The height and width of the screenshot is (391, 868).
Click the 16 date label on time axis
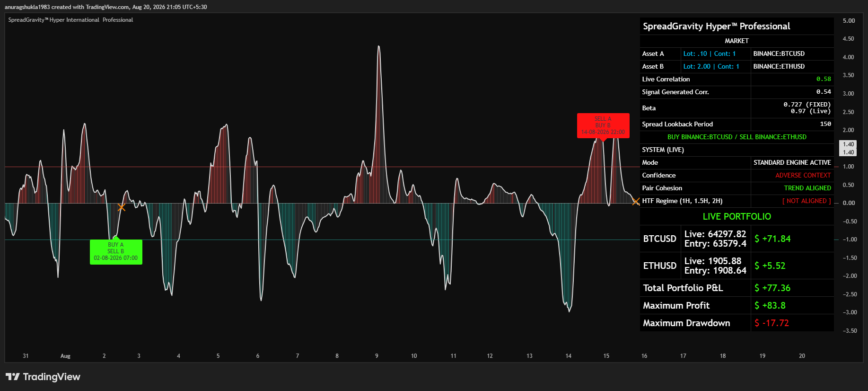tap(644, 356)
